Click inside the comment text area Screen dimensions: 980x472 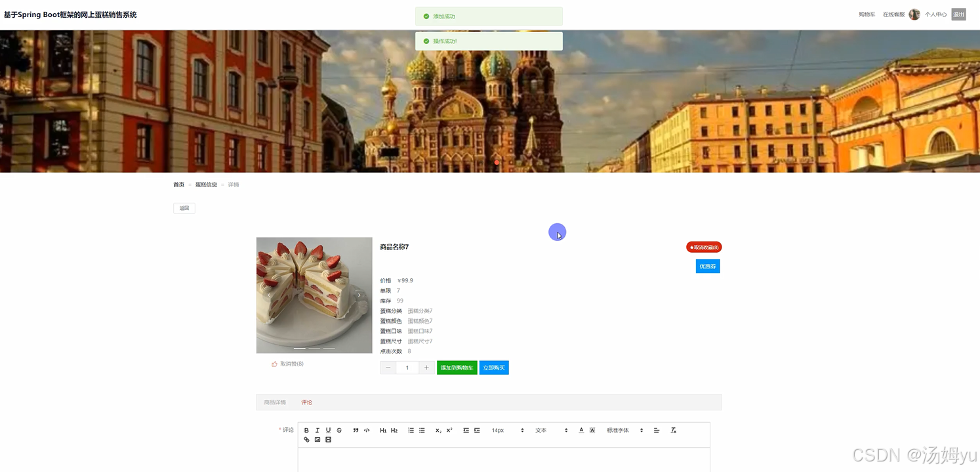click(x=504, y=460)
